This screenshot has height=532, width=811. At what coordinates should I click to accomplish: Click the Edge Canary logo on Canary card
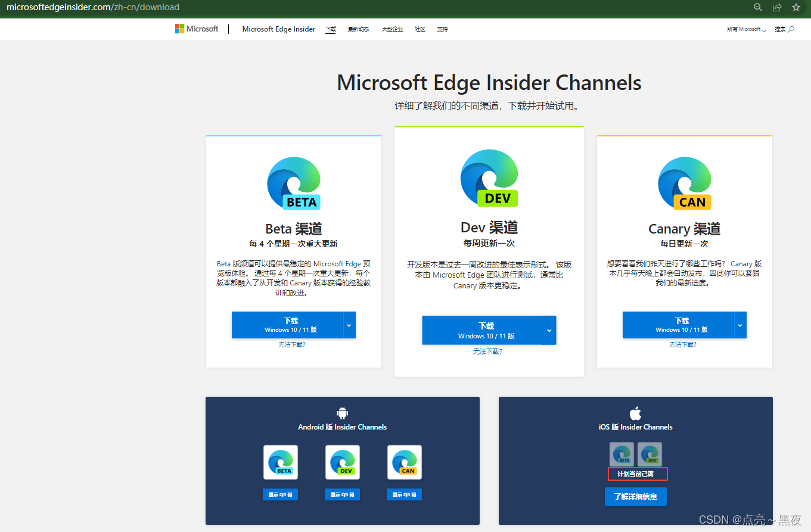(685, 183)
